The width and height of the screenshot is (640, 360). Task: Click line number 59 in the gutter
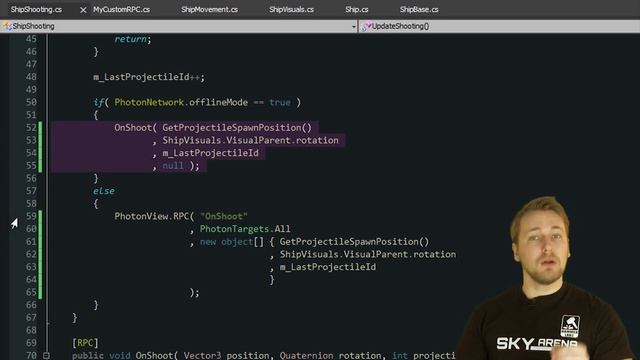(x=31, y=216)
